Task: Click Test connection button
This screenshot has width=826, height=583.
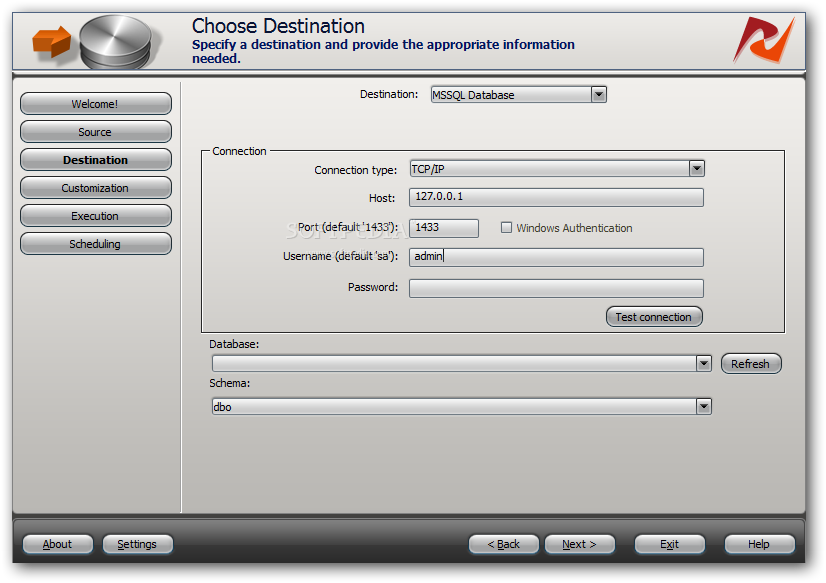Action: click(x=654, y=317)
